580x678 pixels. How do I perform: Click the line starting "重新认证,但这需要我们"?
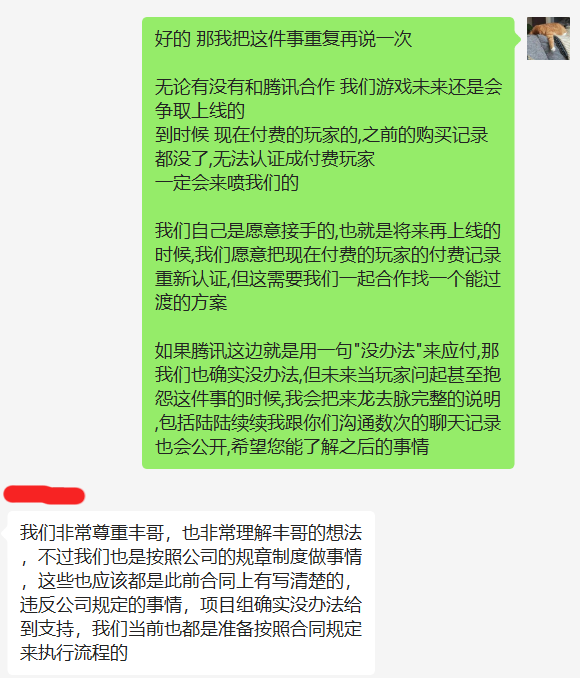(x=328, y=279)
